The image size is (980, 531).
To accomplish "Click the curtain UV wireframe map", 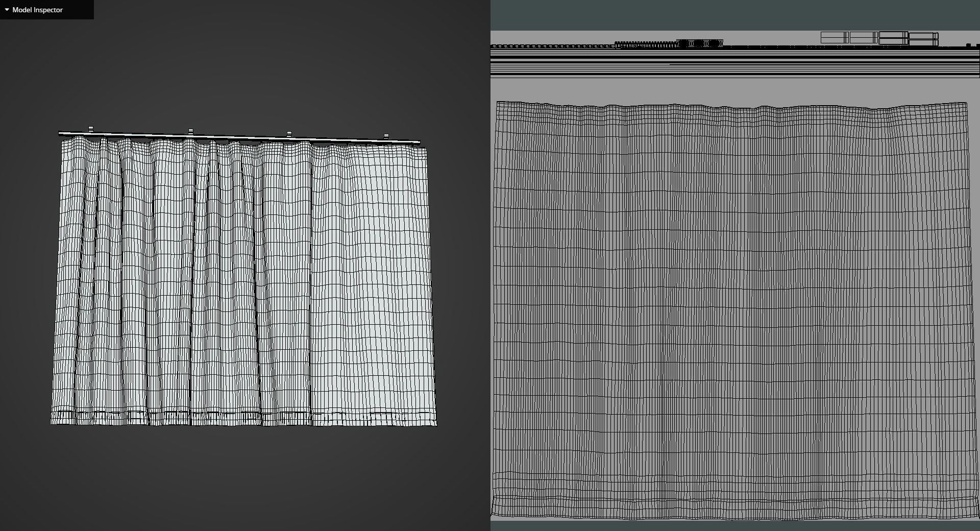I will [734, 310].
